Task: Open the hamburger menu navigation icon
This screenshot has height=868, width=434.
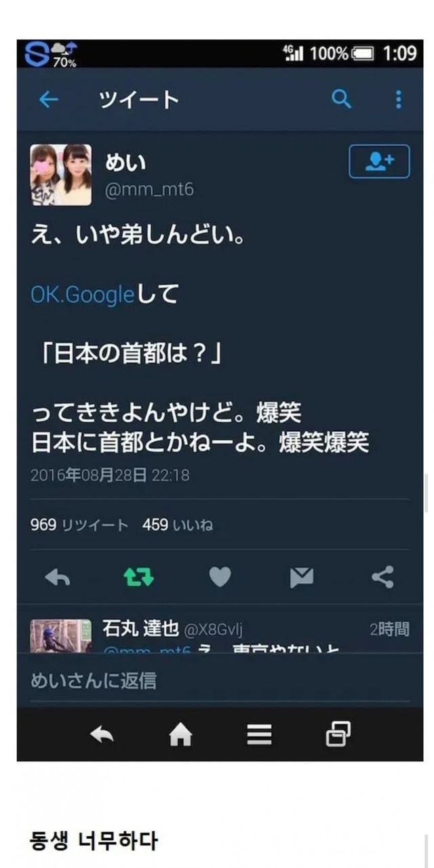Action: coord(259,735)
